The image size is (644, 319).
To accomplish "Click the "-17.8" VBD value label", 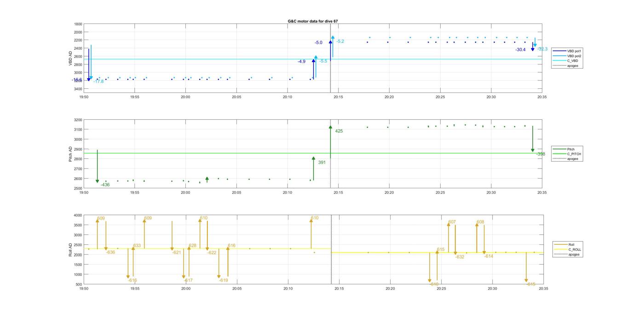I will [98, 81].
